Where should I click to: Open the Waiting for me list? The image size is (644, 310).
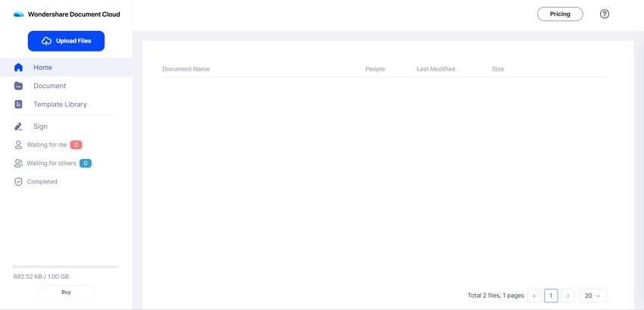pyautogui.click(x=47, y=145)
